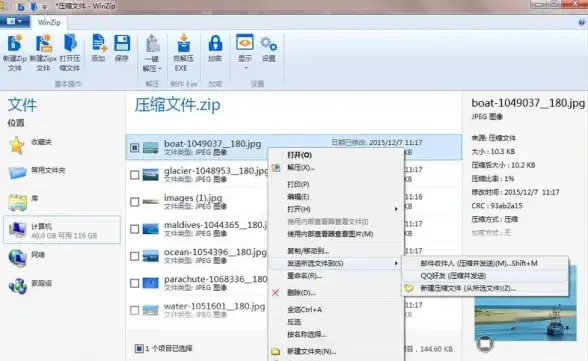This screenshot has height=361, width=588.
Task: Select images (1).jpg file name
Action: coord(193,198)
